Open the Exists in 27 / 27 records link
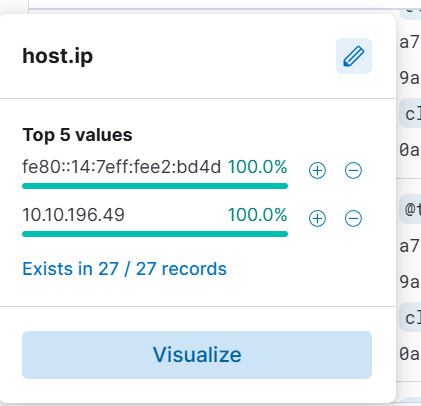The image size is (421, 406). [x=124, y=269]
